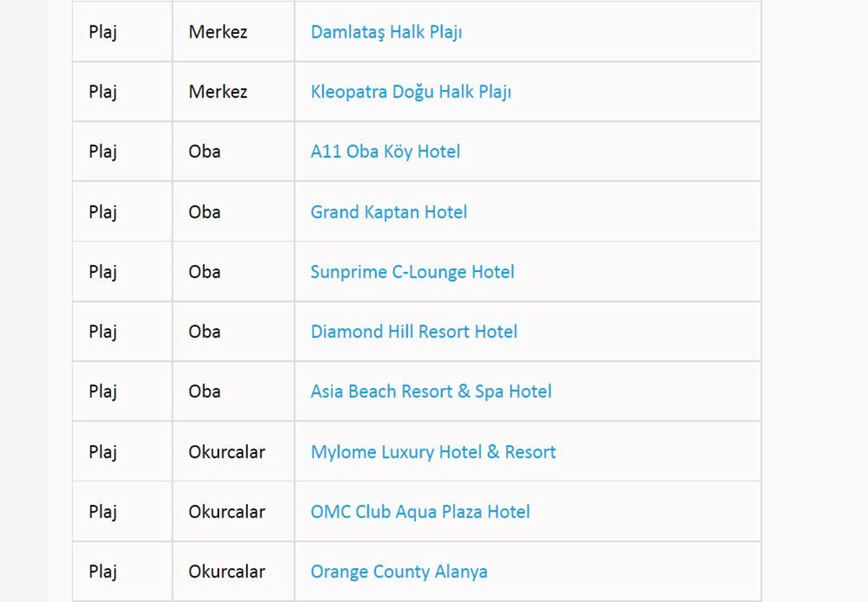Select Sunprime C-Lounge Hotel link
The height and width of the screenshot is (602, 868).
point(412,272)
